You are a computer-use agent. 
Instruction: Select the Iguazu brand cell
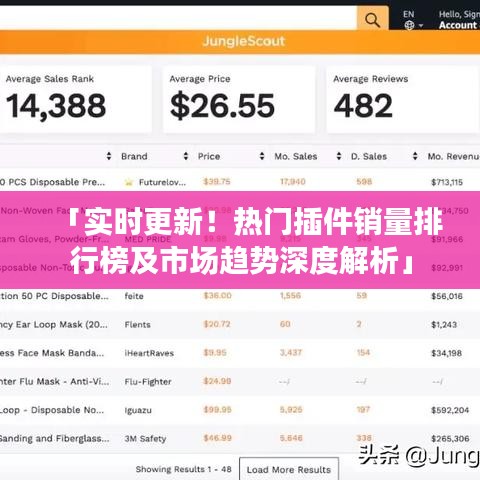(138, 410)
